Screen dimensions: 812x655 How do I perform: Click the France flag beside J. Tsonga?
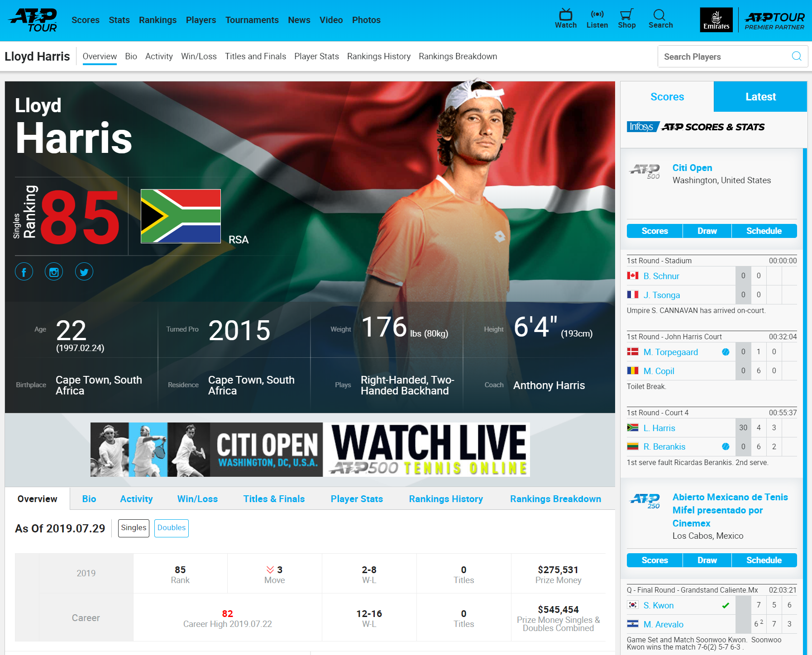click(633, 294)
